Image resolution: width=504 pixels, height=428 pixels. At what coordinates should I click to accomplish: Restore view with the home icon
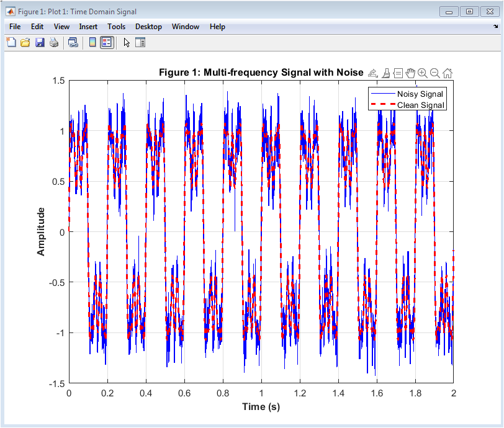[x=447, y=73]
